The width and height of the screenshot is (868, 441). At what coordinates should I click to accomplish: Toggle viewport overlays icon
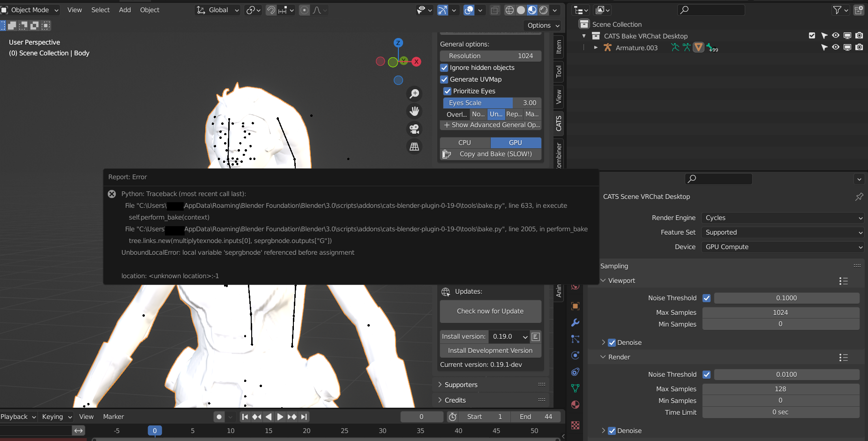pos(469,10)
